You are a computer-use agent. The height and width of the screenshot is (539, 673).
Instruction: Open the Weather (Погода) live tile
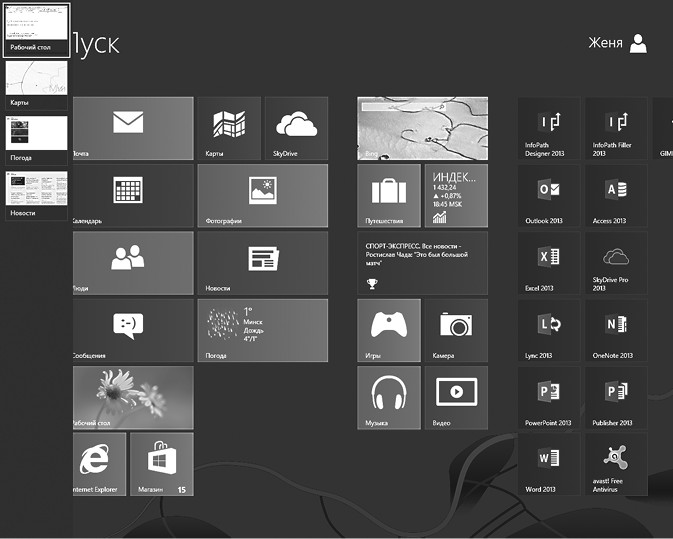(263, 330)
